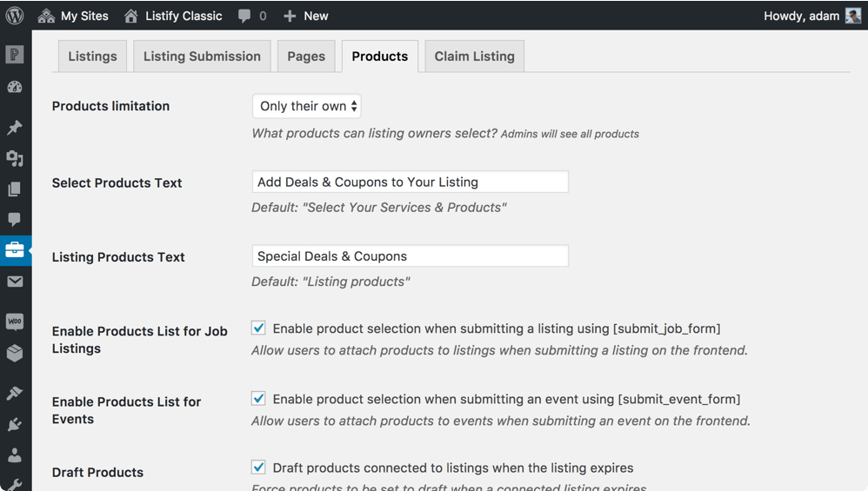
Task: Uncheck product selection for submit_job_form
Action: [x=258, y=328]
